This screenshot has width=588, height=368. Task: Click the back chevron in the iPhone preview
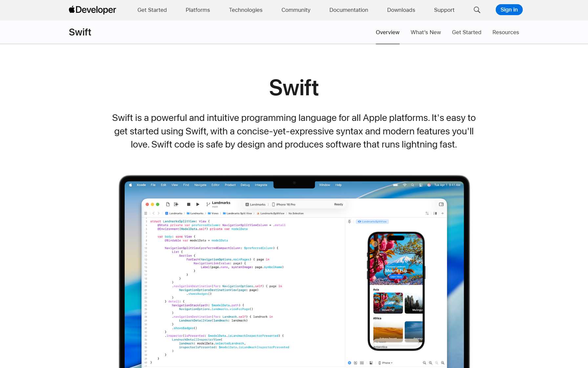point(375,244)
